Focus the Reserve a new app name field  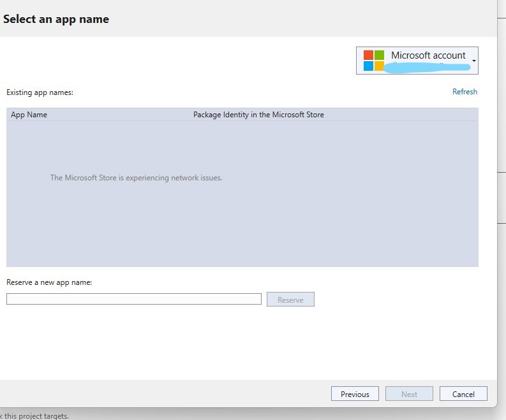tap(134, 299)
